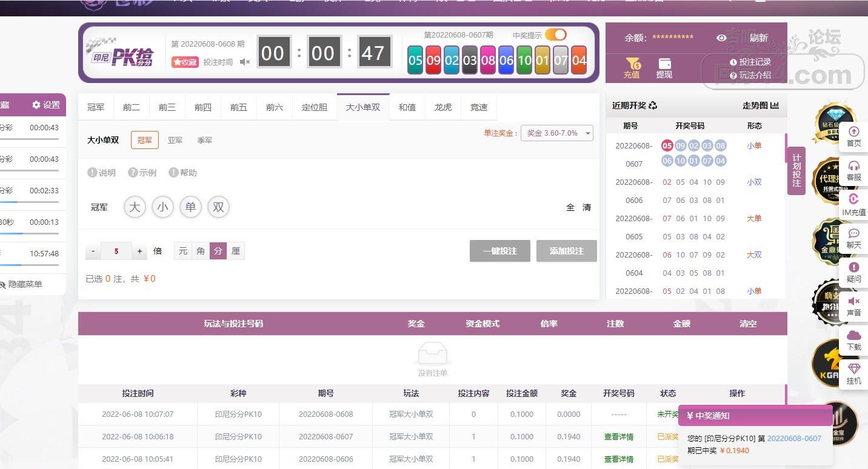This screenshot has height=469, width=868.
Task: Select the 大 bet option circle
Action: pos(135,207)
